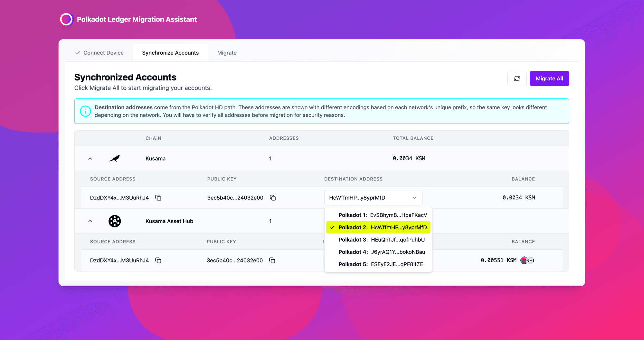644x340 pixels.
Task: Click Polkadot Ledger Migration Assistant title
Action: point(137,19)
